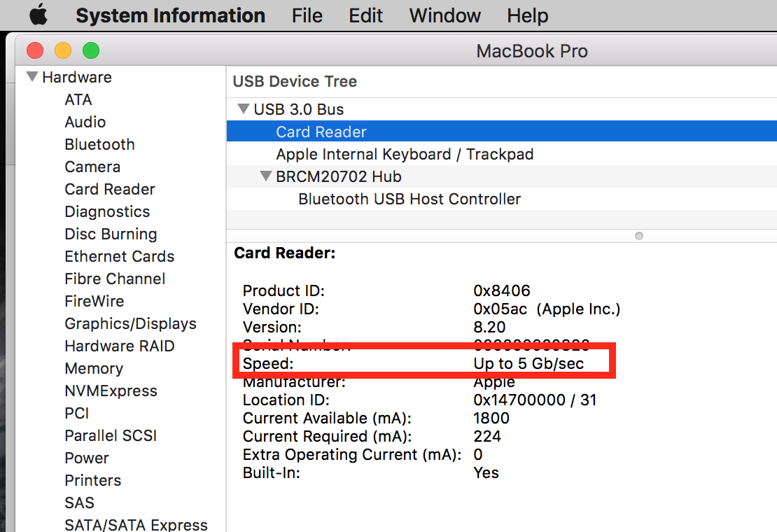777x532 pixels.
Task: Select Diagnostics in the sidebar
Action: pyautogui.click(x=108, y=211)
